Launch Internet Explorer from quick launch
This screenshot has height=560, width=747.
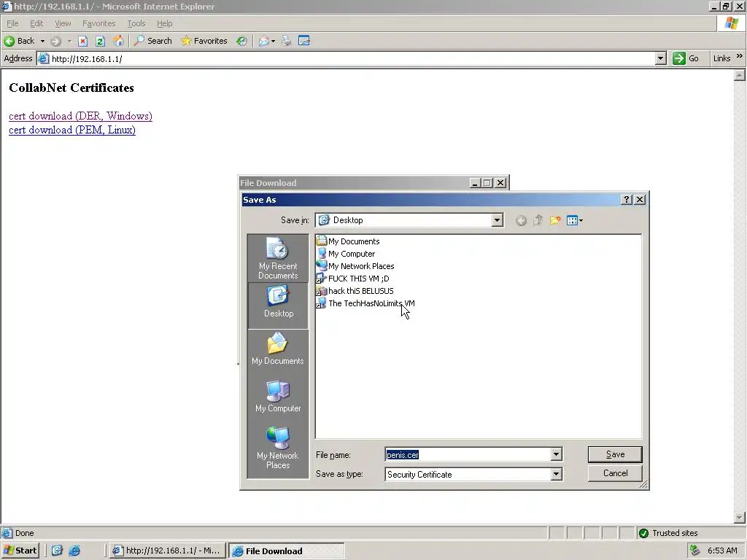(x=75, y=551)
